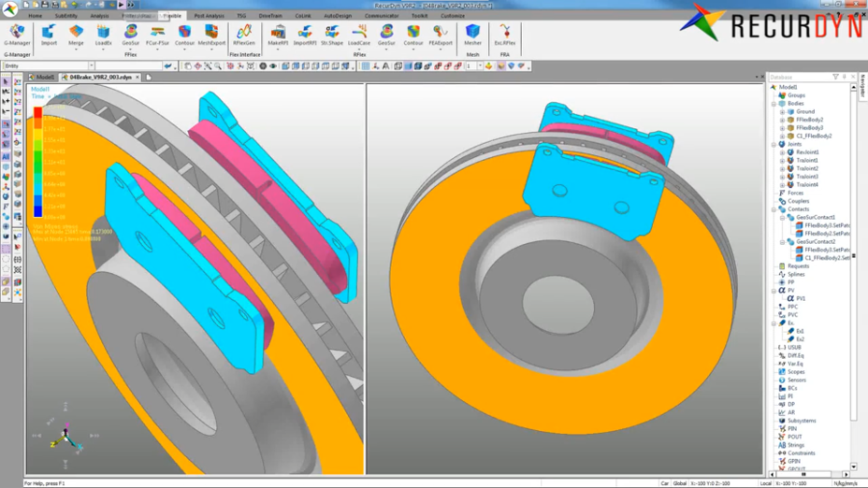The width and height of the screenshot is (868, 488).
Task: Select TraJoint3 in the tree
Action: pyautogui.click(x=807, y=177)
